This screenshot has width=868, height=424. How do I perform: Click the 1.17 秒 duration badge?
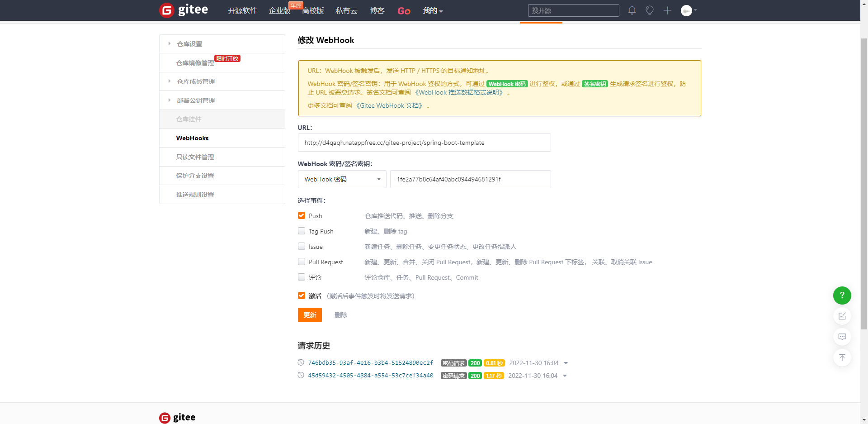tap(494, 376)
